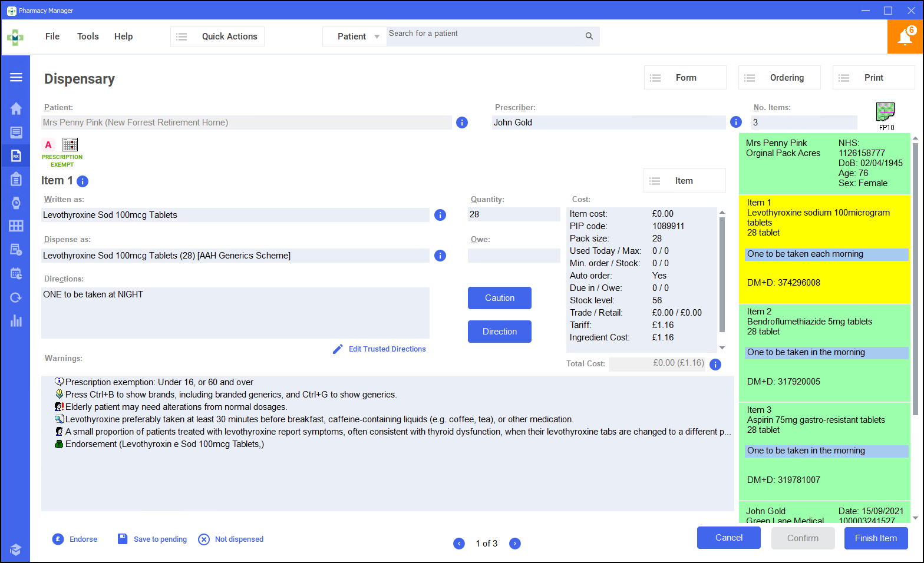924x563 pixels.
Task: Click the Total Cost info icon
Action: click(x=715, y=365)
